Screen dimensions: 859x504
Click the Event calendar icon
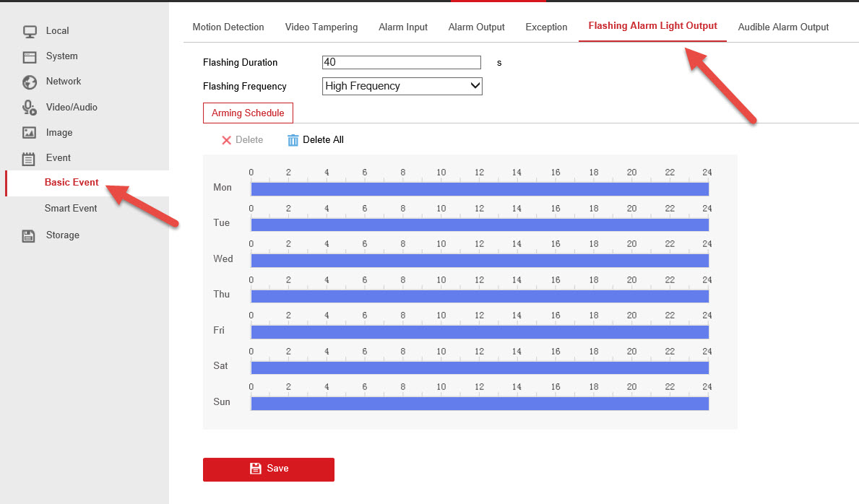(30, 158)
